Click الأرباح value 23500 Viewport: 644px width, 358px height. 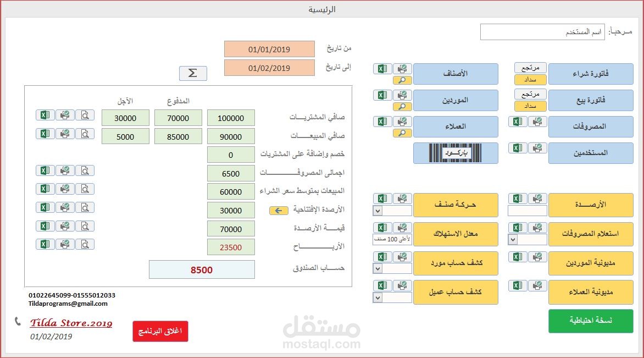tap(231, 247)
